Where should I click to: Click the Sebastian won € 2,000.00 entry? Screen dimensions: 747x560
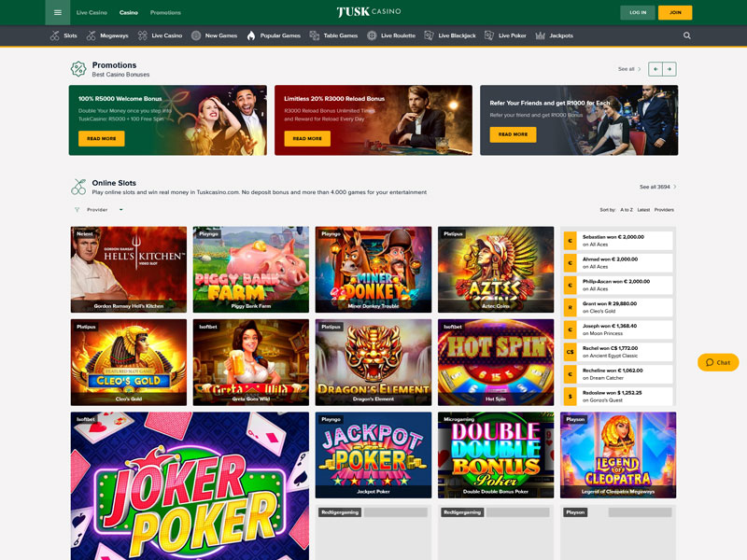click(618, 241)
